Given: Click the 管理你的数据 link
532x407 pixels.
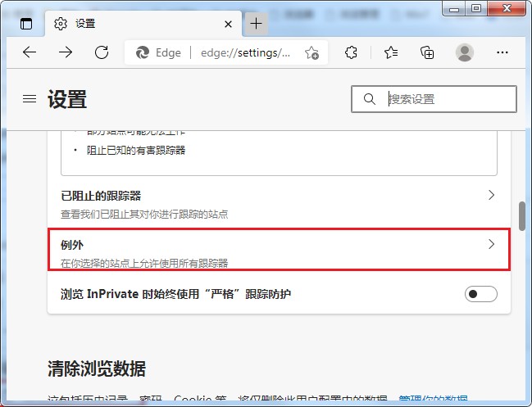Looking at the screenshot, I should coord(434,400).
